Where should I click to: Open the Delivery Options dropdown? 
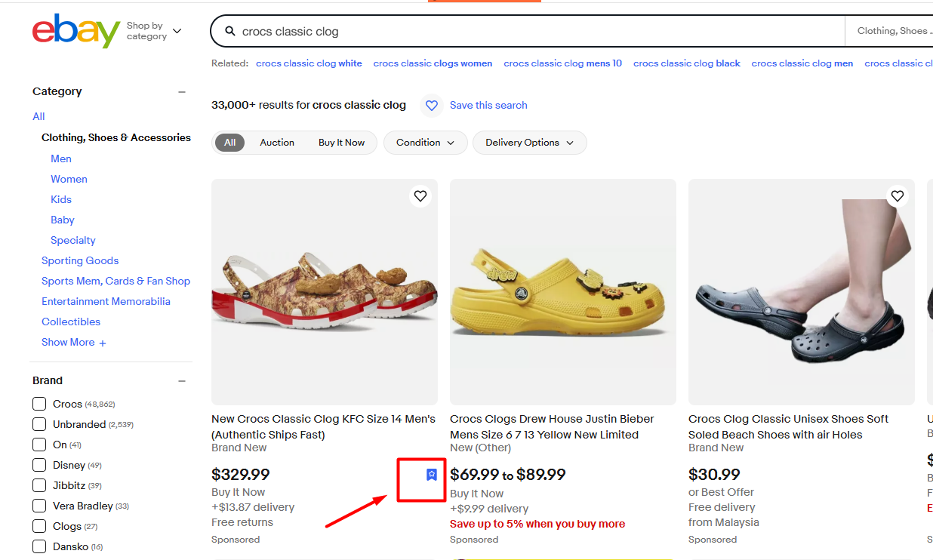point(529,143)
